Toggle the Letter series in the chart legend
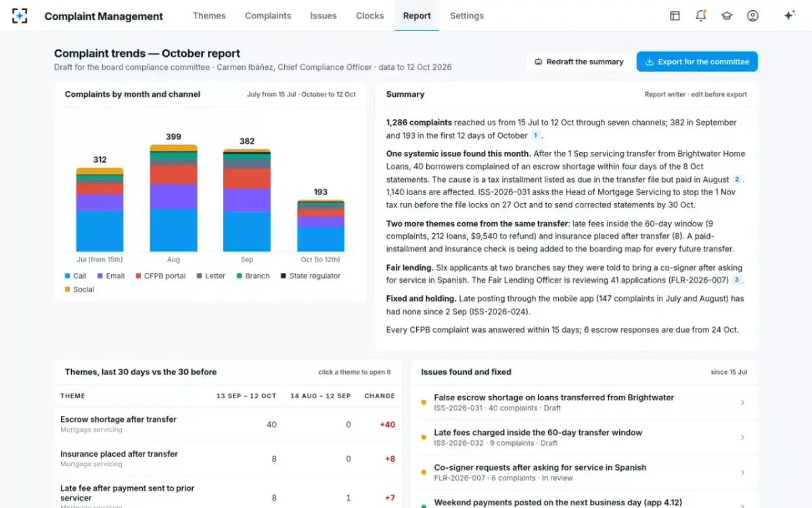This screenshot has width=812, height=508. [210, 276]
